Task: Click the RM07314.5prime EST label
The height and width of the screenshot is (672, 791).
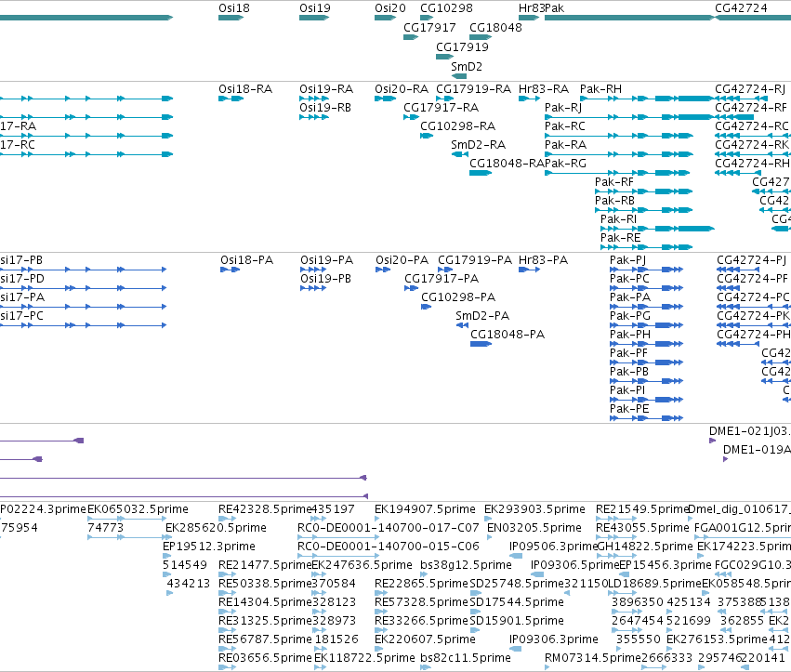Action: (593, 659)
